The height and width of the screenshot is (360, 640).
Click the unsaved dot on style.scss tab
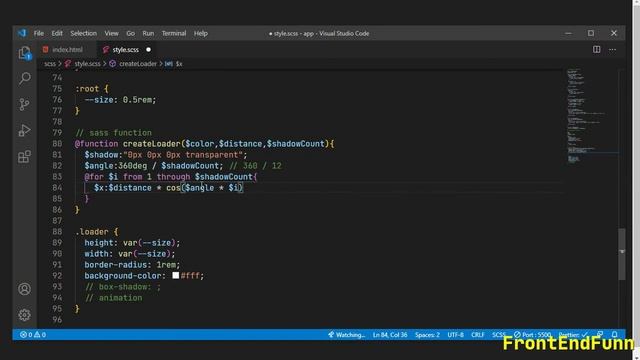point(149,50)
